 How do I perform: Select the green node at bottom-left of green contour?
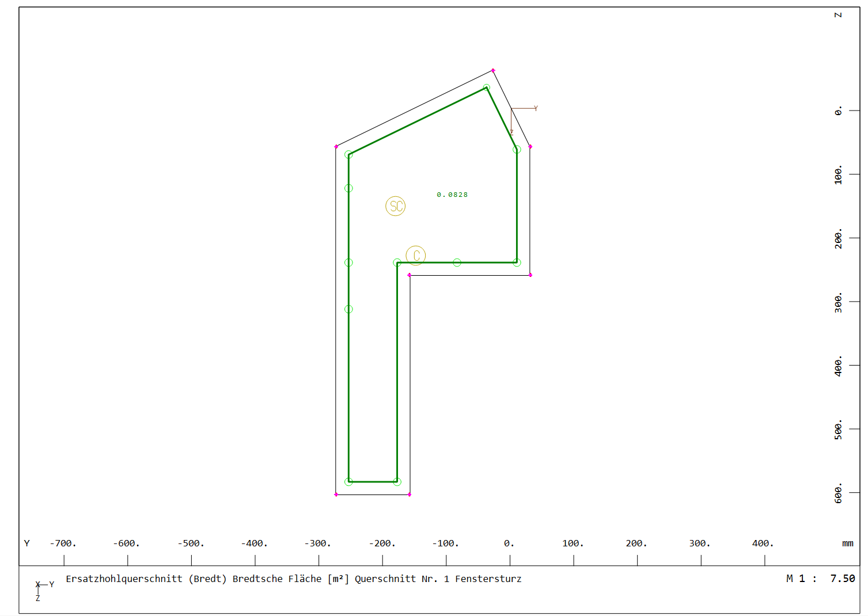348,482
